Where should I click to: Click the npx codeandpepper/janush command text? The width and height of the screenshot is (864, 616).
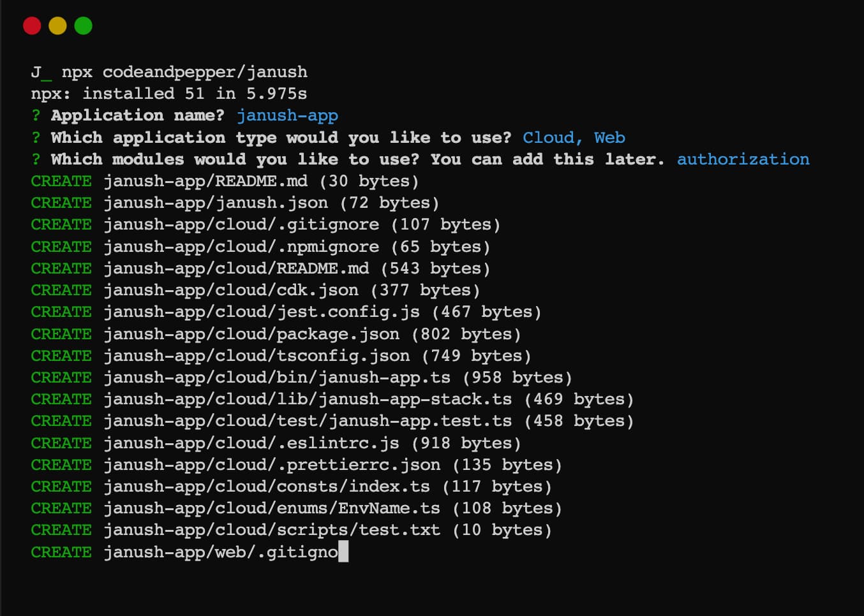184,72
